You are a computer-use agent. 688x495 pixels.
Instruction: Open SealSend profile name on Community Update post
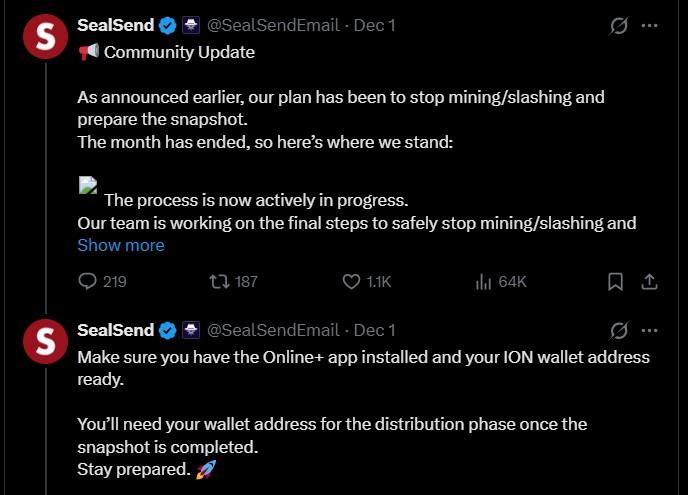[115, 26]
